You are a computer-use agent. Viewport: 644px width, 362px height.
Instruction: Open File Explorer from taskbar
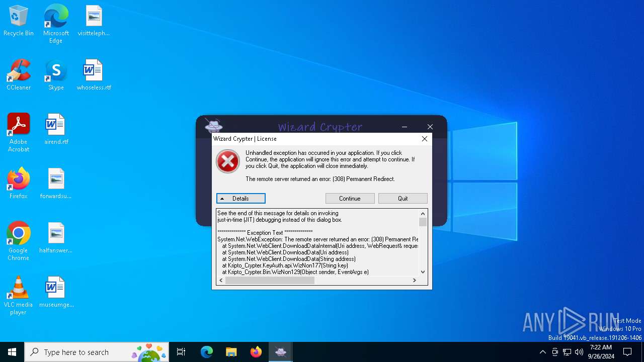coord(231,352)
